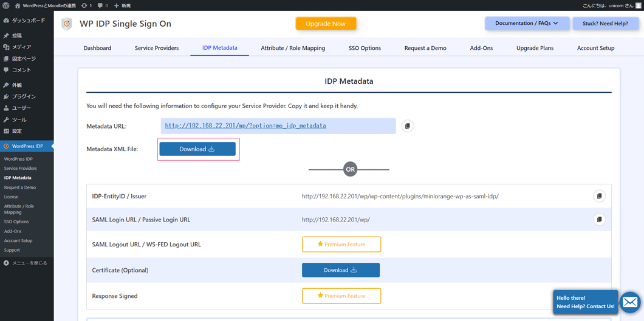
Task: Open the Need Help? Contact Us! box
Action: point(585,302)
